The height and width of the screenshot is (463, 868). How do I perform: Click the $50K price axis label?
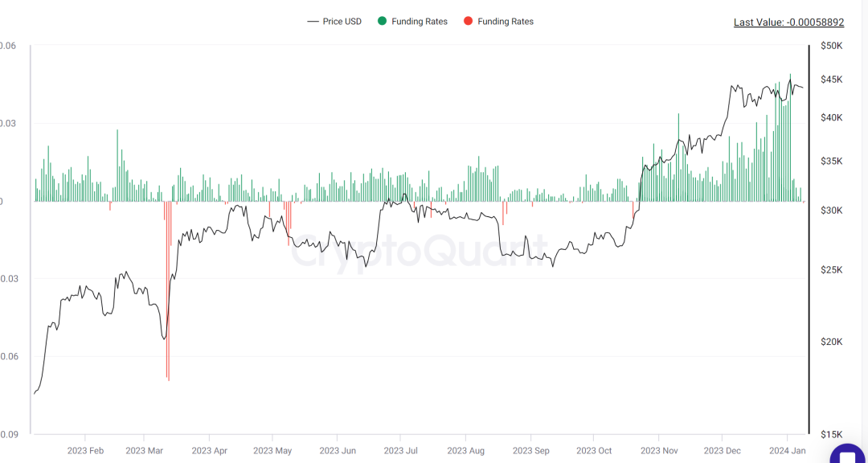click(832, 45)
